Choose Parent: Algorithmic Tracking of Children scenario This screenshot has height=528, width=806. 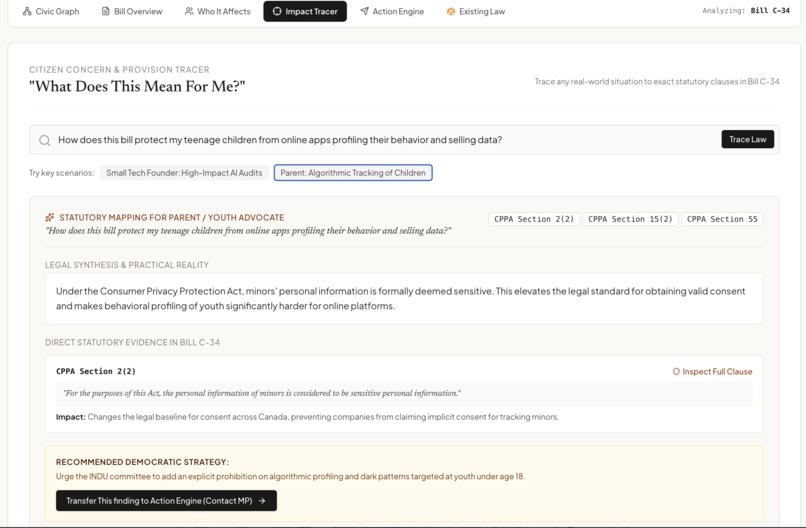[x=353, y=173]
